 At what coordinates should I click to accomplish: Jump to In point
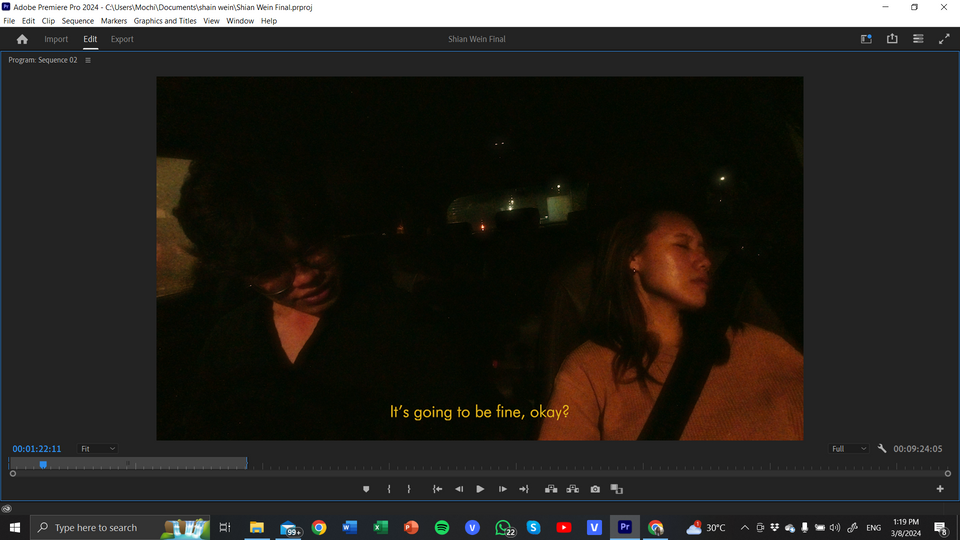[437, 489]
